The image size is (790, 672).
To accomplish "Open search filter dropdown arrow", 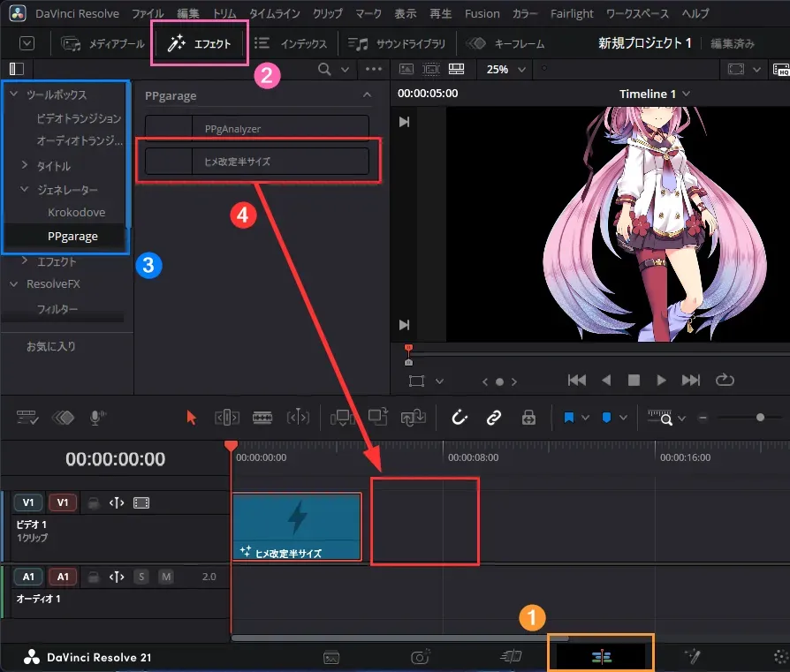I will [346, 70].
